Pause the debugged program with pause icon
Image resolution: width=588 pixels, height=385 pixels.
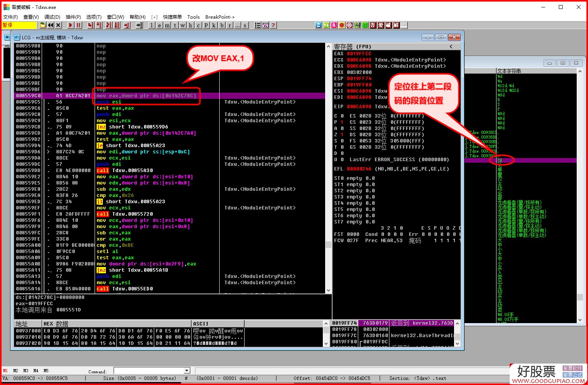click(79, 25)
